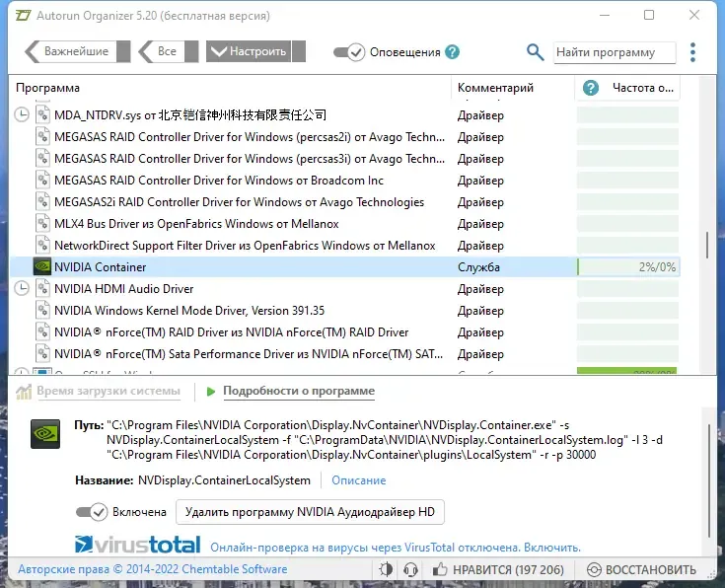Select MEGASAS percsas3i RAID Controller row
The height and width of the screenshot is (588, 725).
[x=344, y=158]
